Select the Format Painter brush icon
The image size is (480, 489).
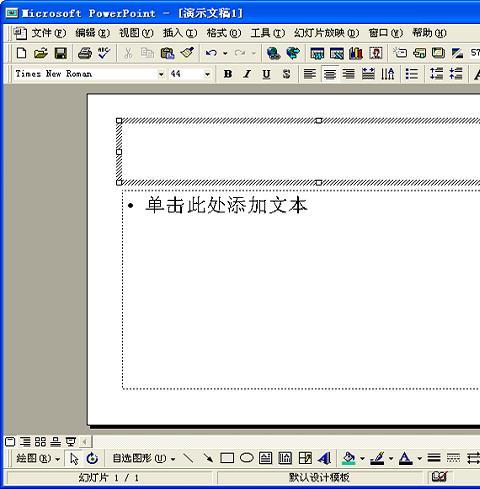pos(187,53)
